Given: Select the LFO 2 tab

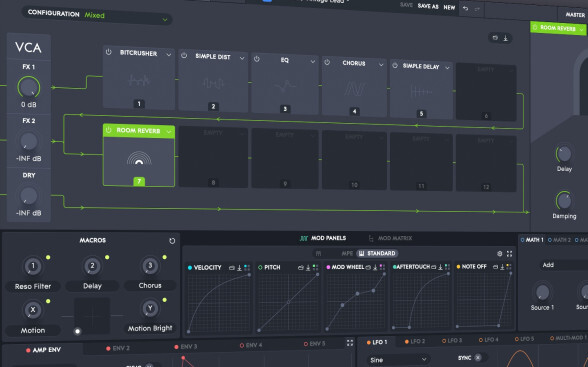Looking at the screenshot, I should pyautogui.click(x=415, y=341).
